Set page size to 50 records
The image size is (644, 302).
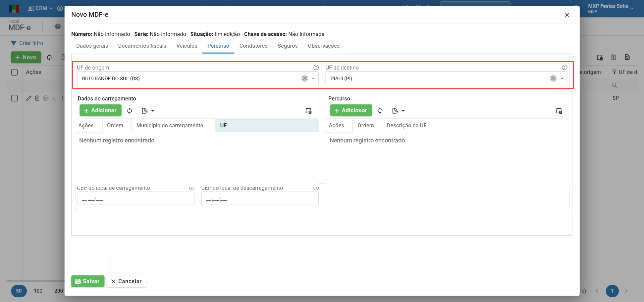click(19, 291)
